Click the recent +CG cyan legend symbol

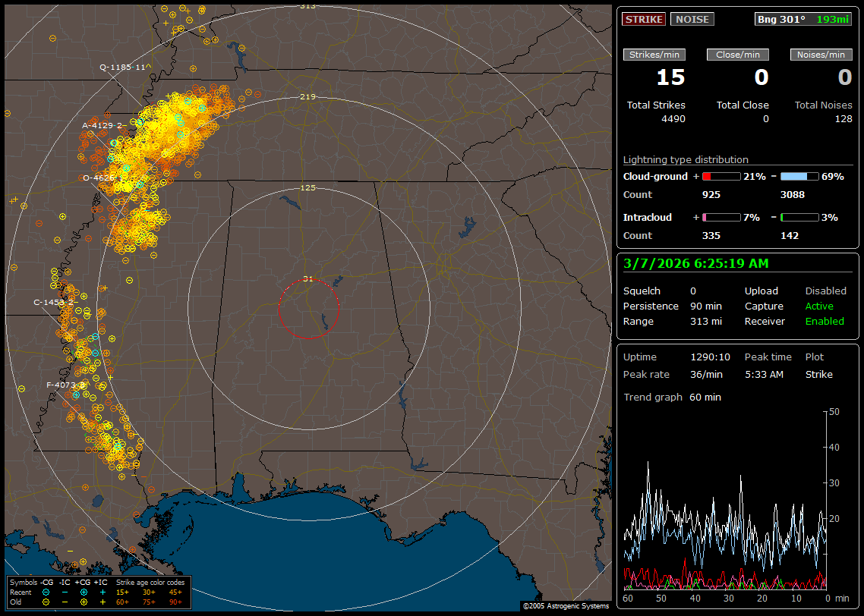[x=84, y=592]
